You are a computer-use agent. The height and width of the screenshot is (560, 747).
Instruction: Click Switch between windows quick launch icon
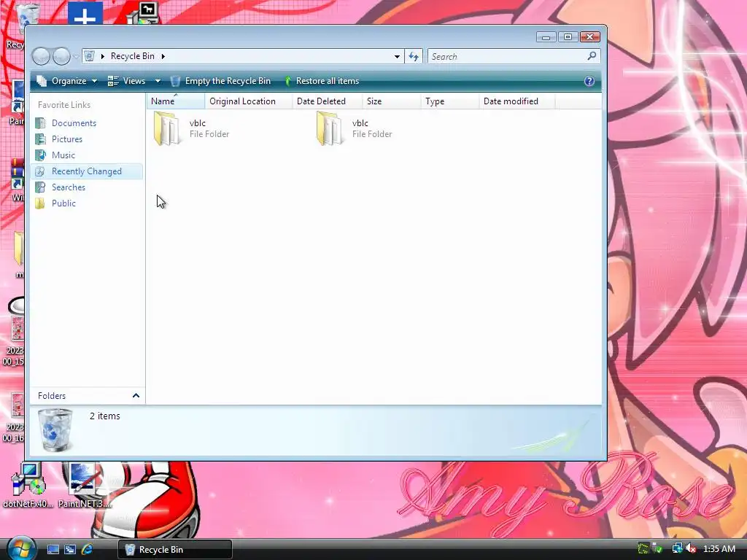tap(69, 550)
